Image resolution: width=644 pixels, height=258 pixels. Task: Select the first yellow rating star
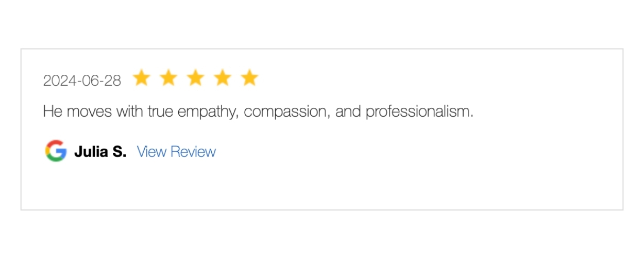point(141,78)
